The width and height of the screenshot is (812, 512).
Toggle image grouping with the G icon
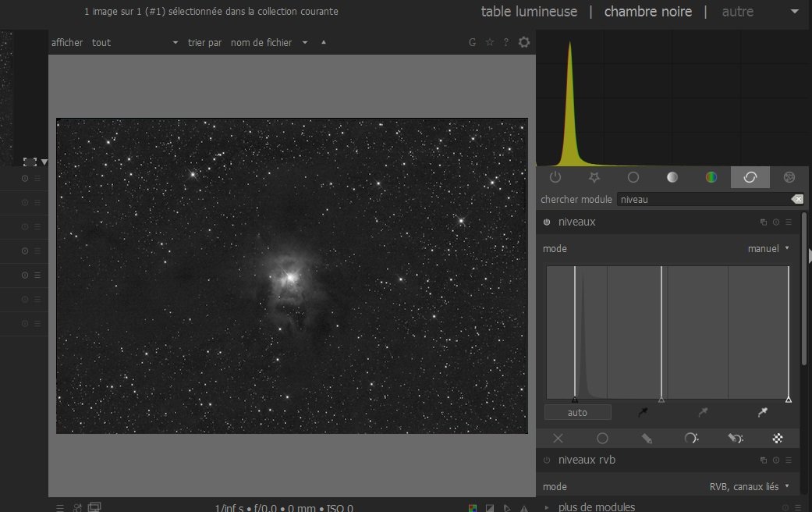click(472, 42)
